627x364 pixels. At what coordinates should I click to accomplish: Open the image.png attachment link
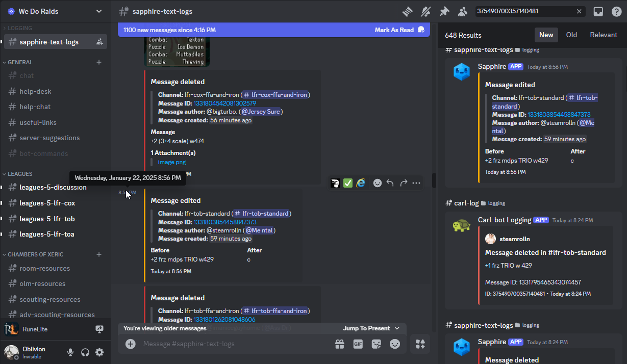172,162
